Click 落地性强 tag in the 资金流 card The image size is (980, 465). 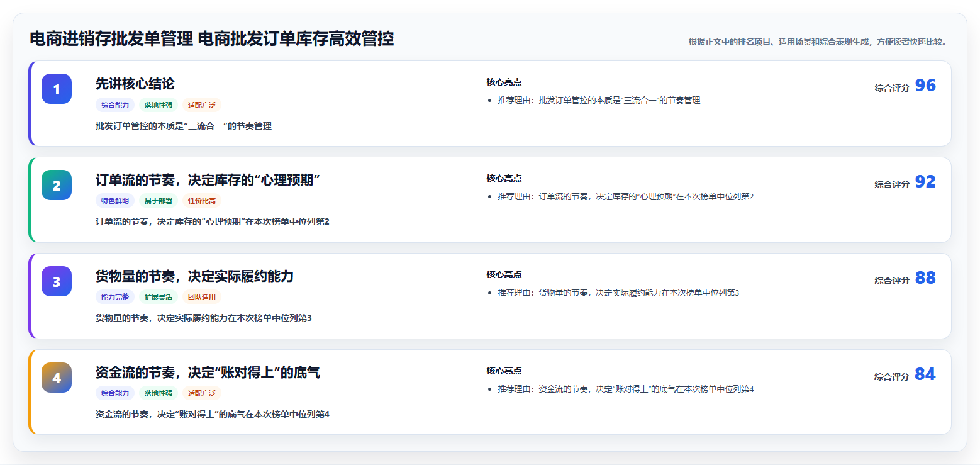coord(158,393)
